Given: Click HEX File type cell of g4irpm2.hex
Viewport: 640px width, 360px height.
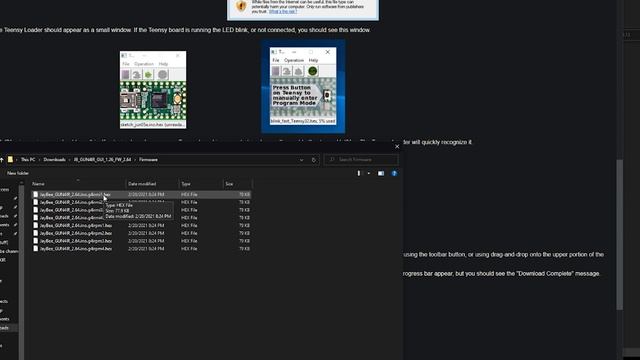Looking at the screenshot, I should pyautogui.click(x=189, y=233).
